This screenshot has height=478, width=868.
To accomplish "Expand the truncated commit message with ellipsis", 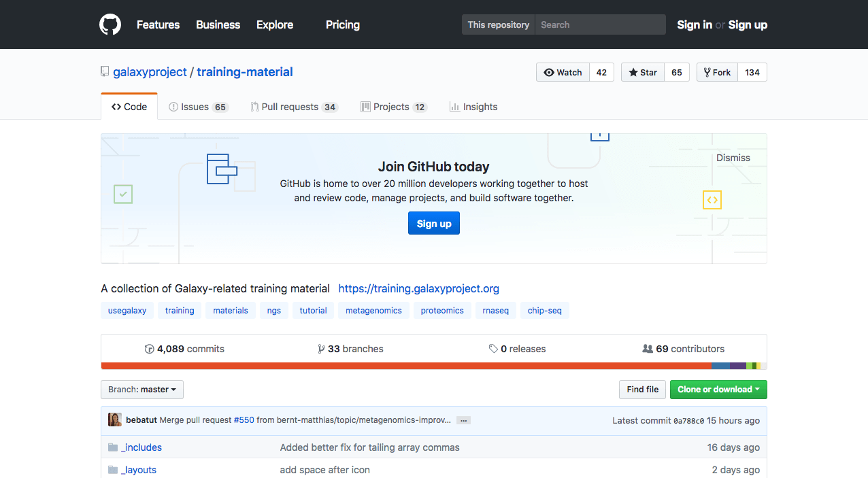I will (463, 420).
